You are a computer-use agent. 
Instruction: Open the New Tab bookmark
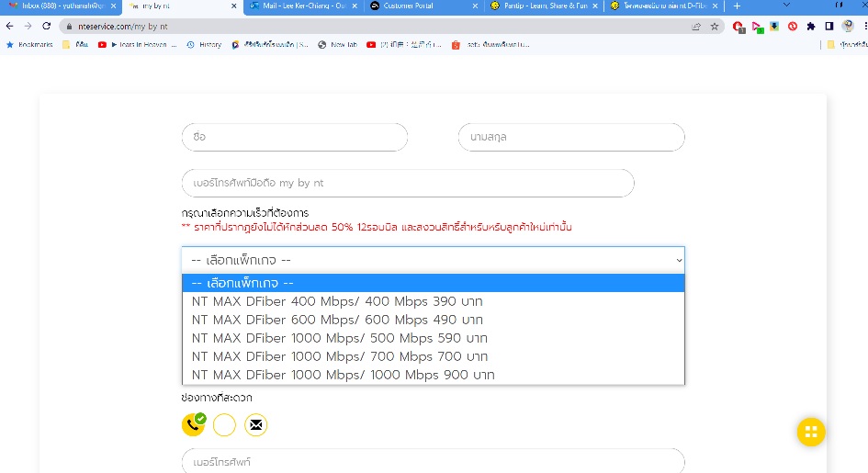click(x=337, y=45)
